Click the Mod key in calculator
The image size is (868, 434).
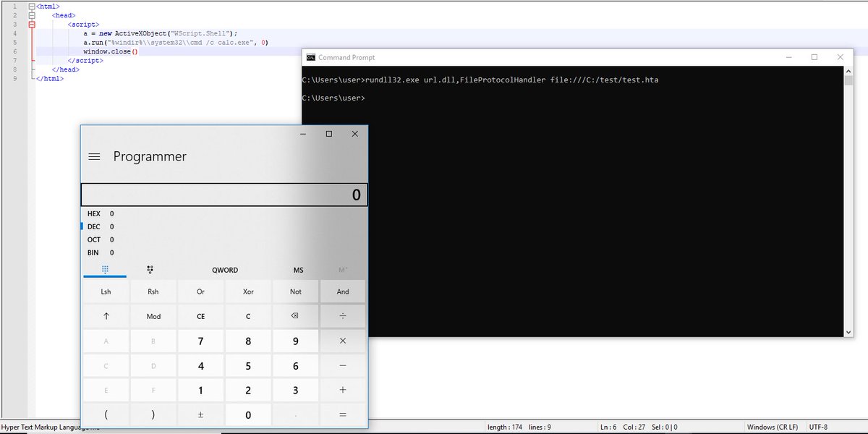[153, 316]
